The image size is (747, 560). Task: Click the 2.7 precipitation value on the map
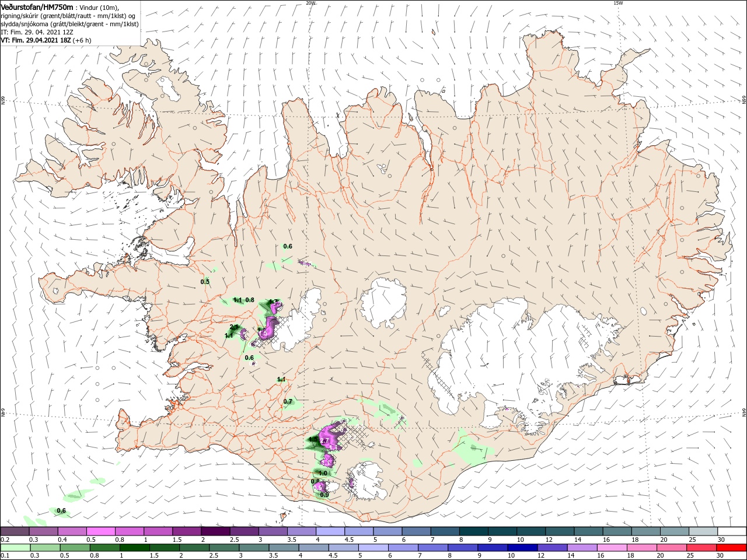click(x=326, y=441)
